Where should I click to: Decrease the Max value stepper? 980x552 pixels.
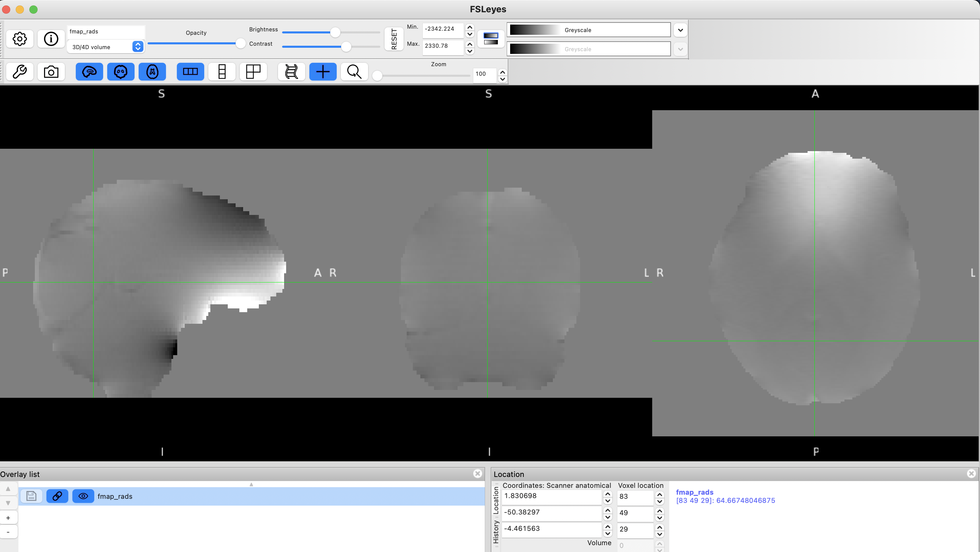pyautogui.click(x=470, y=51)
